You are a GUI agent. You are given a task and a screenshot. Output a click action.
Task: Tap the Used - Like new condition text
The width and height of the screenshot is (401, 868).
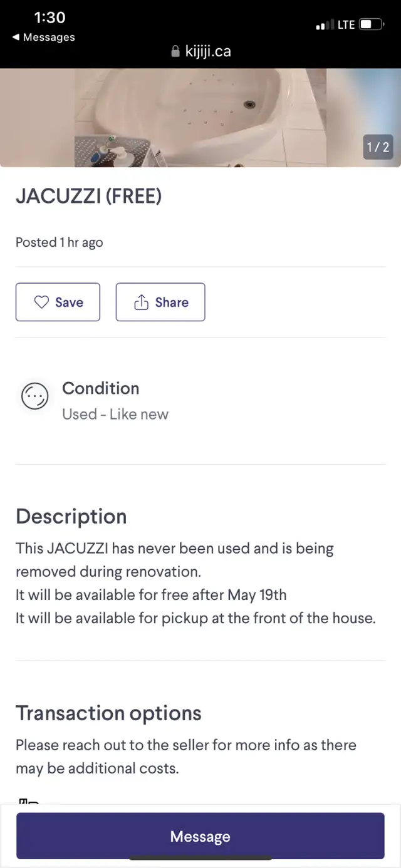pos(115,414)
